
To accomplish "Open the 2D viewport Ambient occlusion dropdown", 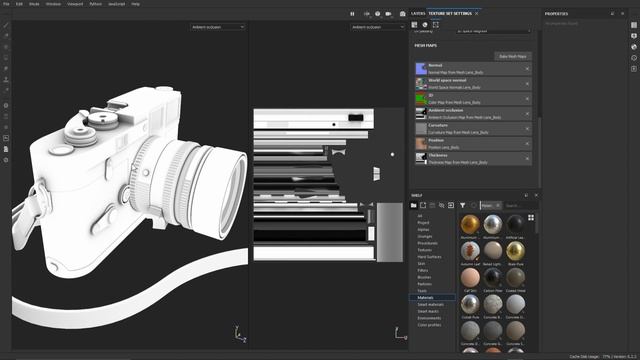I will tap(378, 27).
